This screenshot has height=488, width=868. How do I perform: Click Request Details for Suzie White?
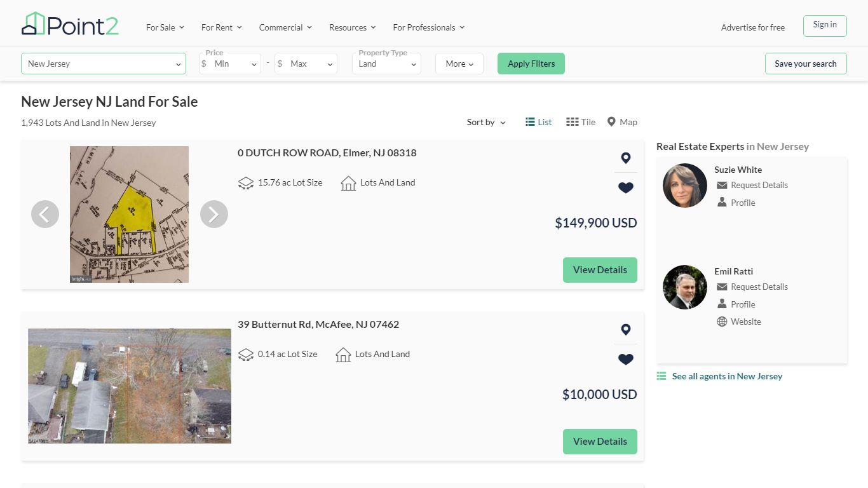(759, 185)
